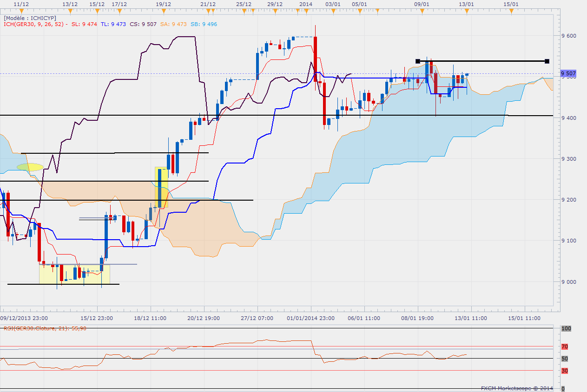The image size is (587, 392).
Task: Click the RSI 50 midline level label
Action: click(565, 359)
